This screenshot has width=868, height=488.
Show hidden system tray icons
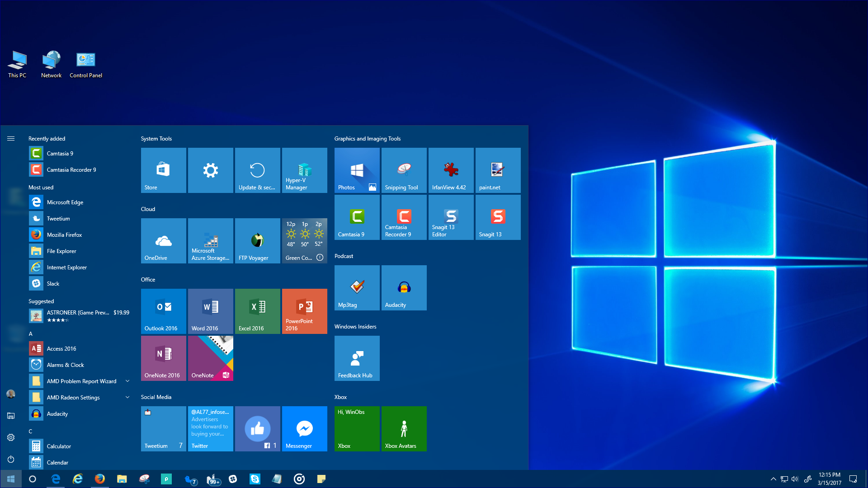click(773, 479)
